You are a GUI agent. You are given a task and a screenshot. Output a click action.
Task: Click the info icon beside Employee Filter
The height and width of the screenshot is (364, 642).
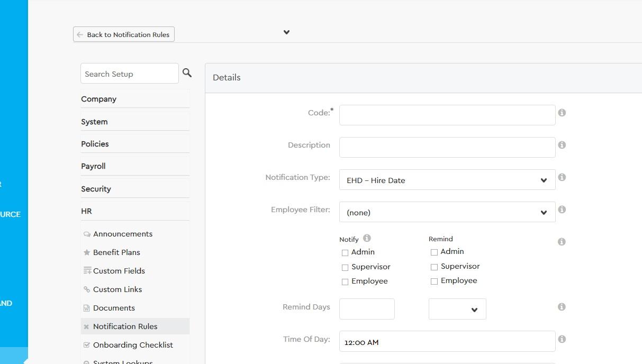562,210
